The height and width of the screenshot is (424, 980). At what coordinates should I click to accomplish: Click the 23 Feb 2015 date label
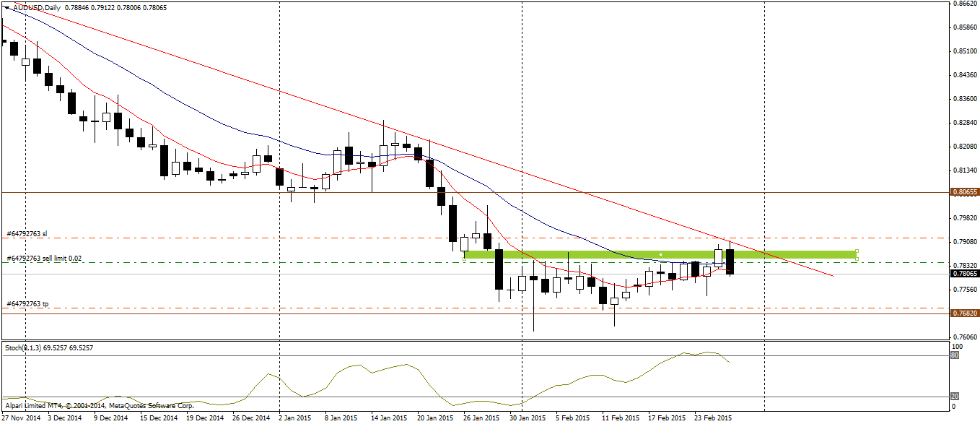712,417
